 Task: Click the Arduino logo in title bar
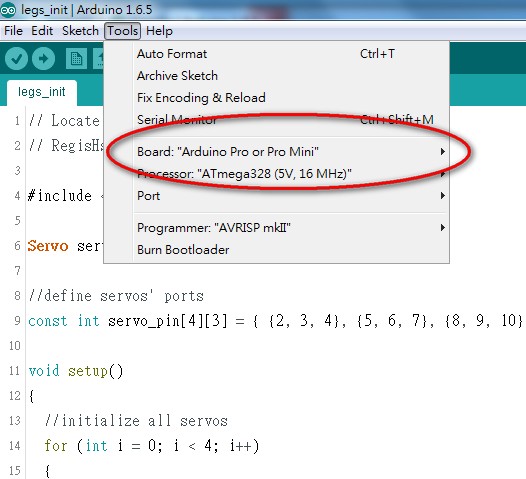click(x=8, y=10)
